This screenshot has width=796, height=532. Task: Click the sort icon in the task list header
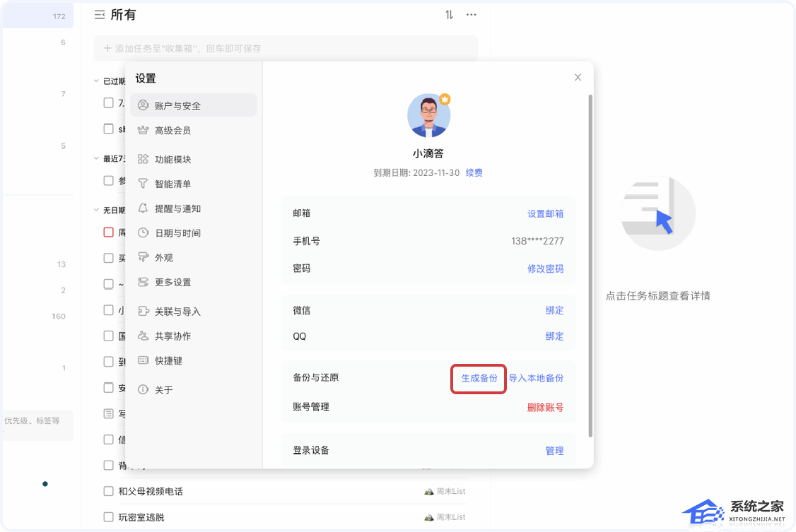pos(449,15)
